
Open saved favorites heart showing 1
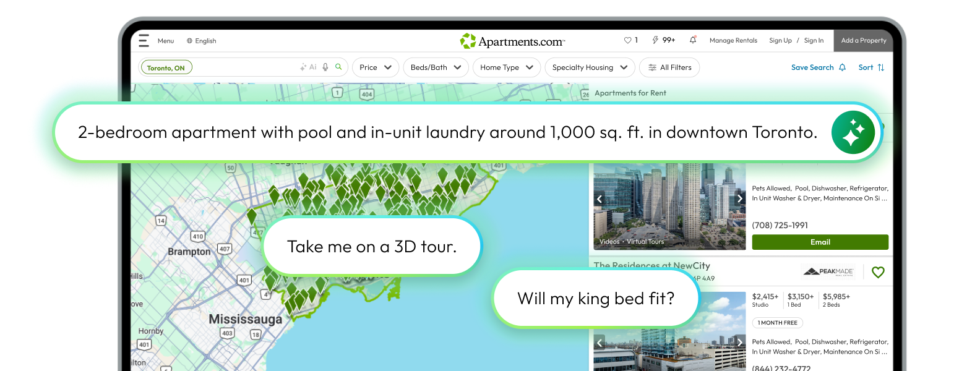tap(631, 40)
